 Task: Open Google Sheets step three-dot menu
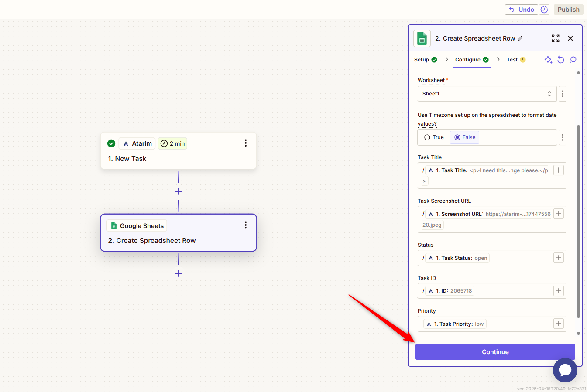[246, 225]
